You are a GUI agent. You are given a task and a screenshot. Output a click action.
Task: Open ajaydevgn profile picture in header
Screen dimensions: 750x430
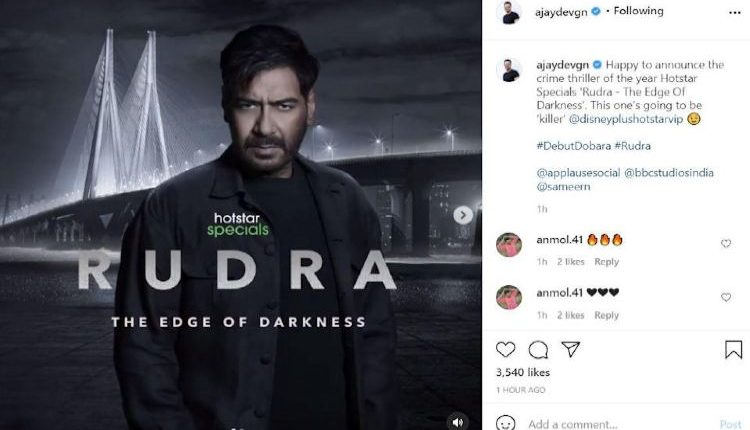[x=509, y=12]
